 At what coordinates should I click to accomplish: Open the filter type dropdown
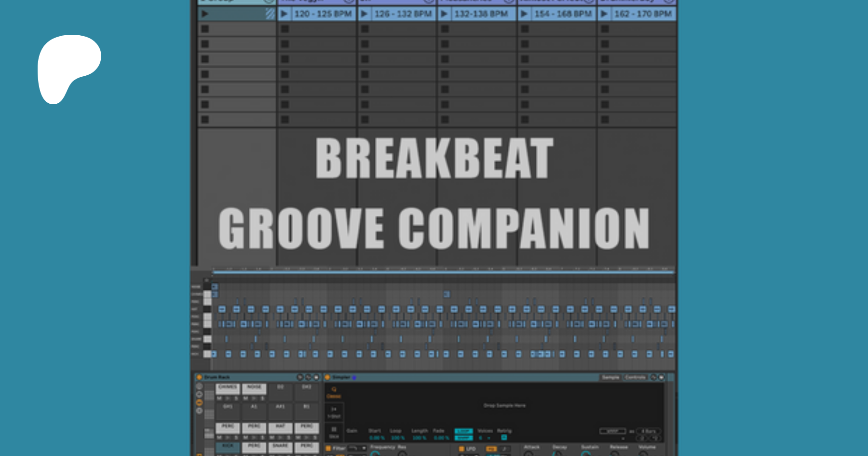pos(357,448)
